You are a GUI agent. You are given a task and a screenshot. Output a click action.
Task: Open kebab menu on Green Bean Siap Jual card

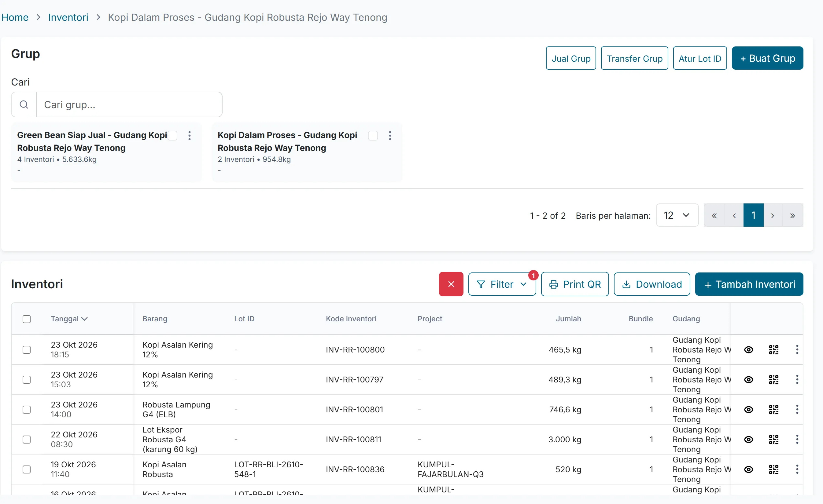click(x=189, y=136)
